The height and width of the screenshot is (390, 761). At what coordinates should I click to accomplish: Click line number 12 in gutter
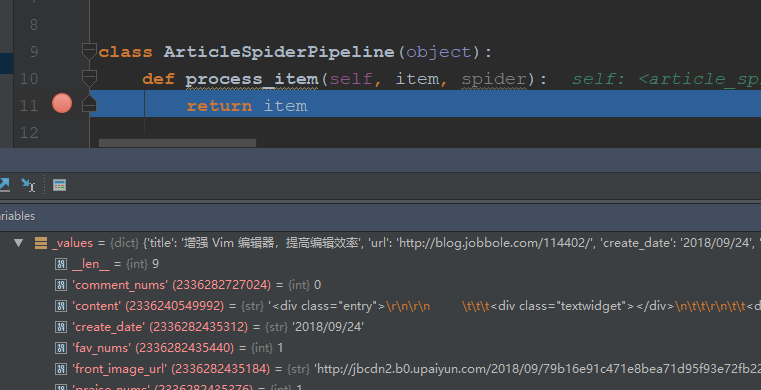[x=29, y=132]
